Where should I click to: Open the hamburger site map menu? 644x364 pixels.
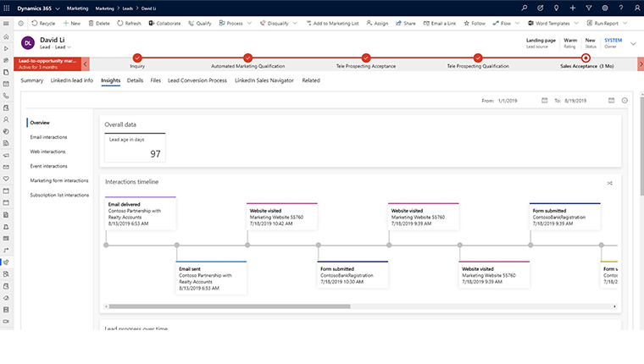tap(7, 23)
